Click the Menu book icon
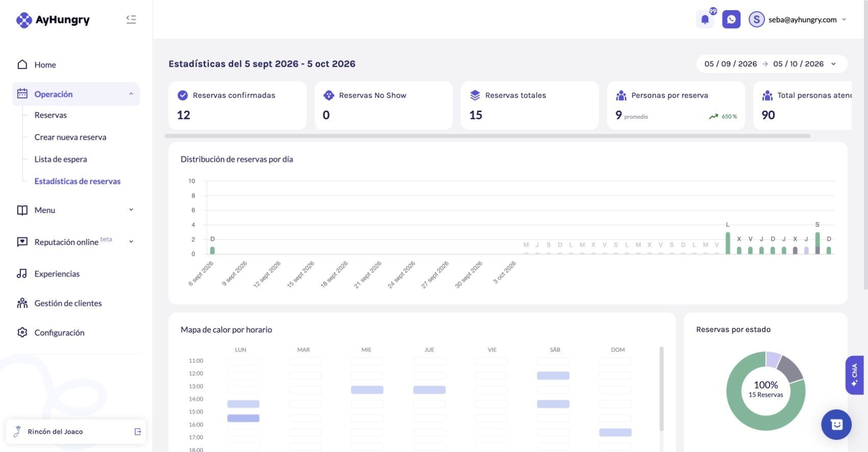This screenshot has width=868, height=452. pos(22,210)
